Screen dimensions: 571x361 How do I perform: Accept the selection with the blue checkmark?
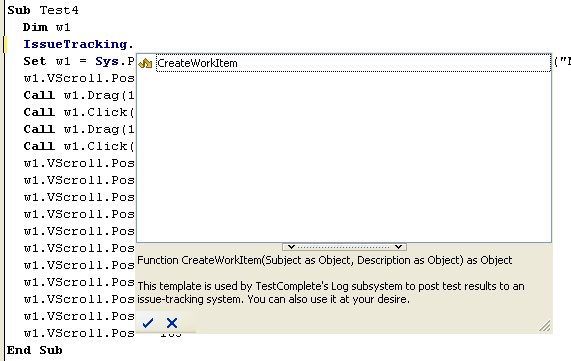pyautogui.click(x=148, y=323)
